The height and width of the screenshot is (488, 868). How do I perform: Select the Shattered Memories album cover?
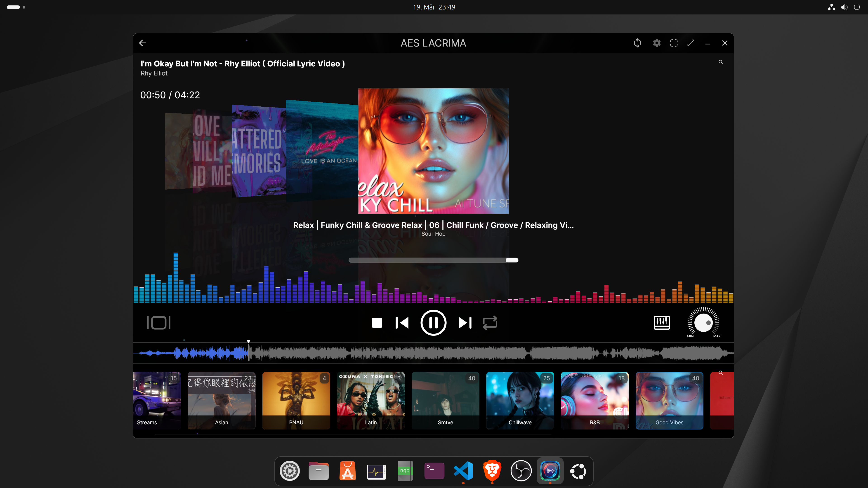[x=258, y=151]
